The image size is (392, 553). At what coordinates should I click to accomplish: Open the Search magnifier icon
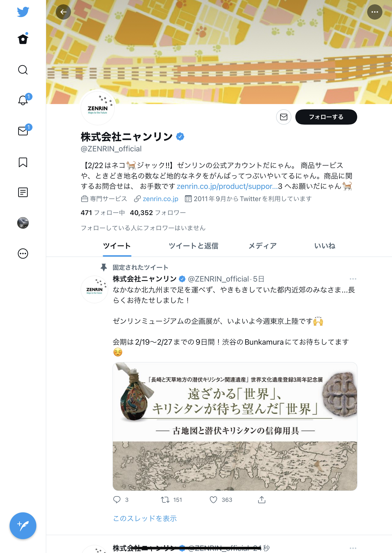click(x=23, y=70)
